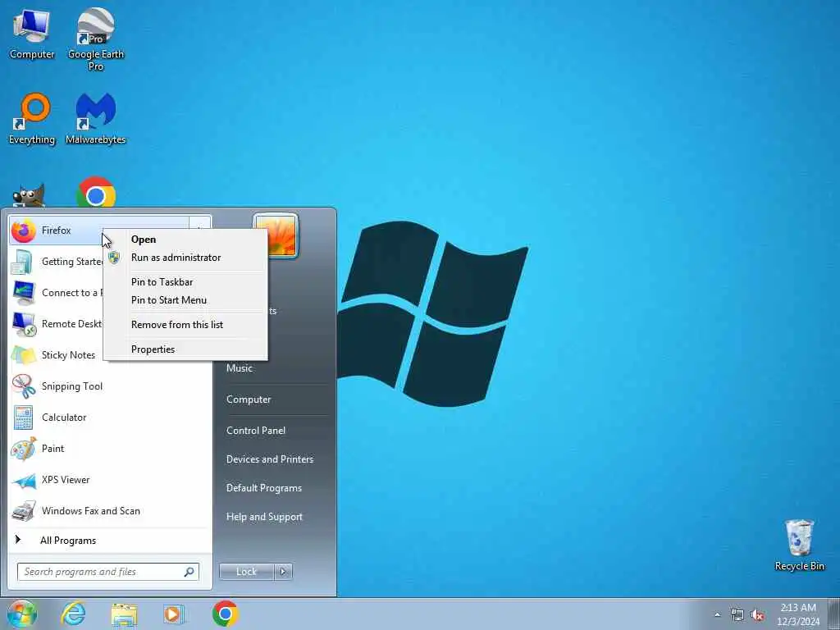Select the Chrome desktop shortcut icon
Viewport: 840px width, 630px height.
(x=95, y=192)
